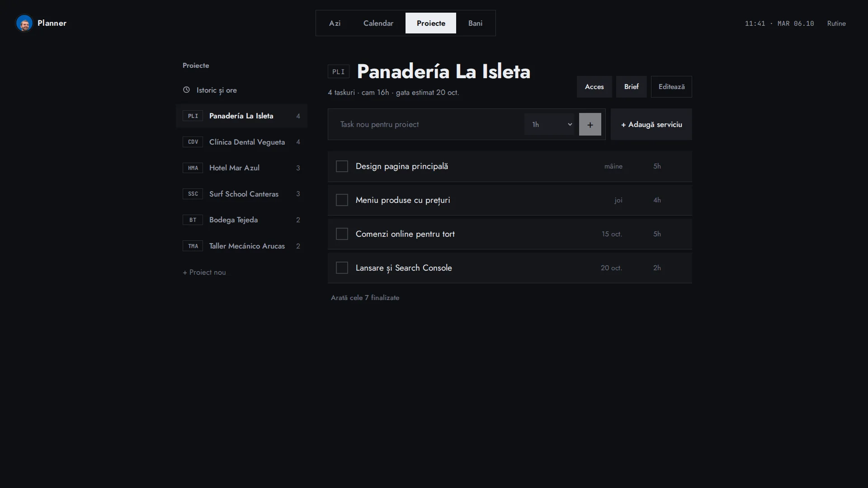Click the CDV badge in the project list
The width and height of the screenshot is (868, 488).
pyautogui.click(x=193, y=142)
